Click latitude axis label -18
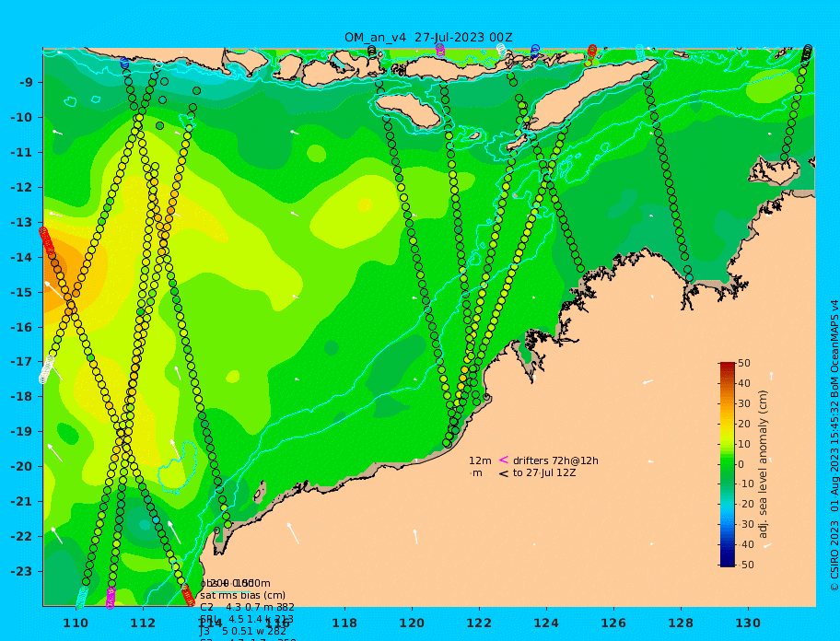The width and height of the screenshot is (840, 641). coord(21,397)
